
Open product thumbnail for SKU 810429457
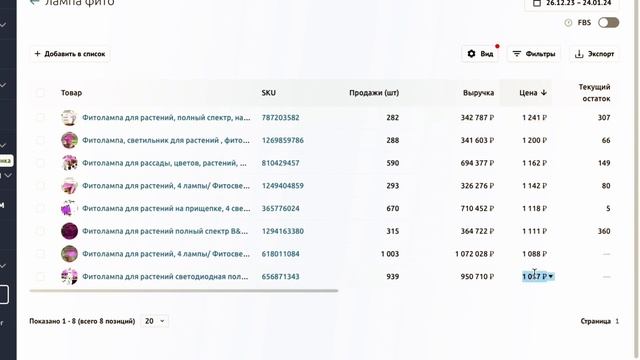pyautogui.click(x=69, y=163)
